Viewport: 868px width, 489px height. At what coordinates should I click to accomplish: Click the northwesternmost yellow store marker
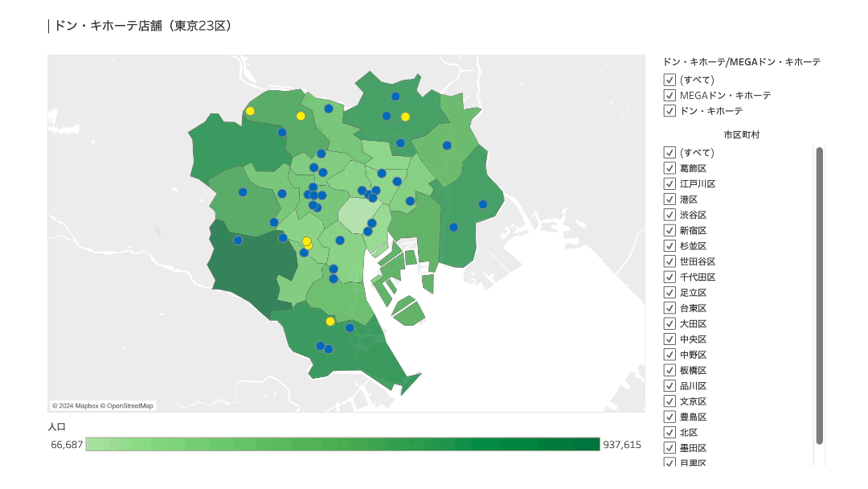click(250, 111)
